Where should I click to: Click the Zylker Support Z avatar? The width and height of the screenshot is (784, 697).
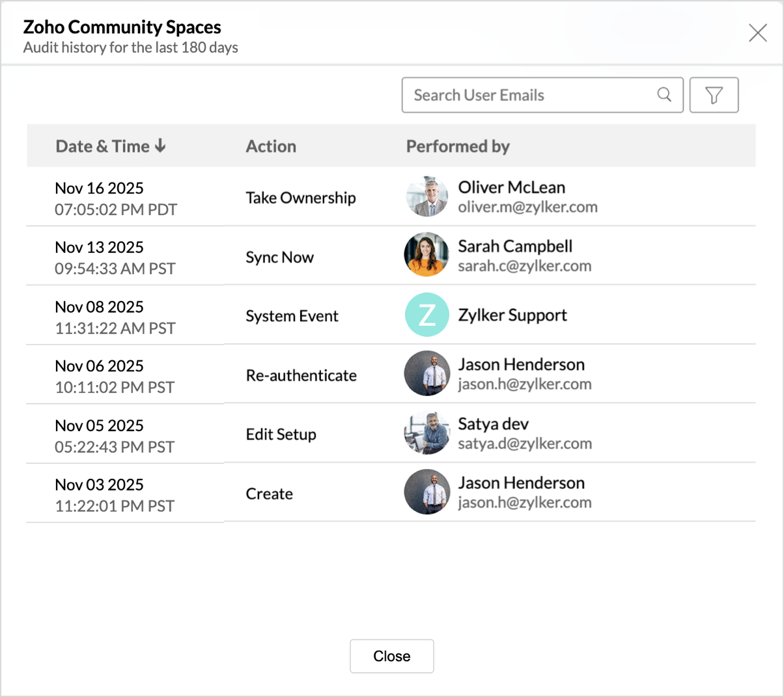[x=427, y=315]
